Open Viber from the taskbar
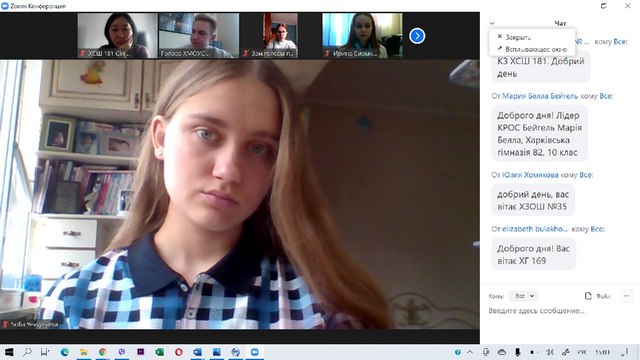The height and width of the screenshot is (360, 640). [x=122, y=352]
